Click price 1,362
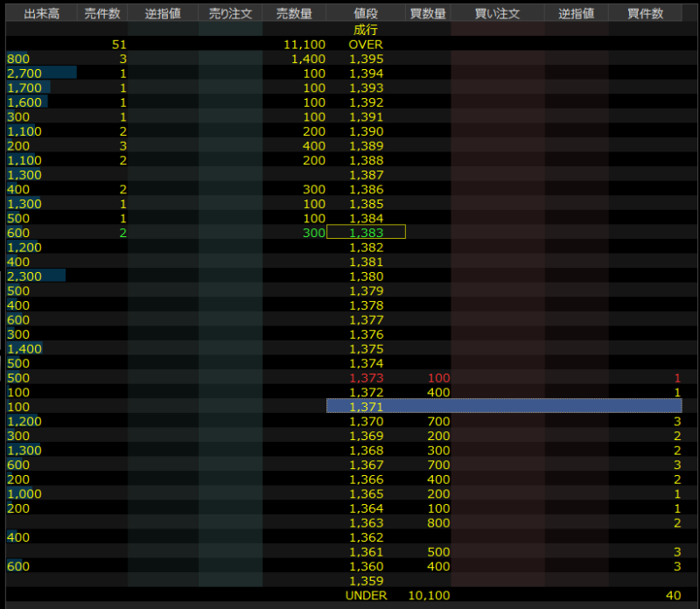Screen dimensions: 700x609 tap(366, 537)
